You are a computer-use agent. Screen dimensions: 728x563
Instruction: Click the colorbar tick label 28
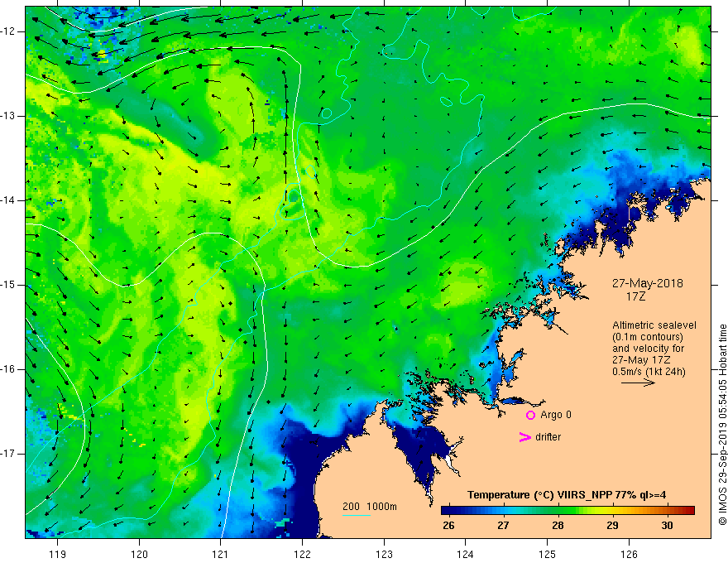(x=558, y=526)
